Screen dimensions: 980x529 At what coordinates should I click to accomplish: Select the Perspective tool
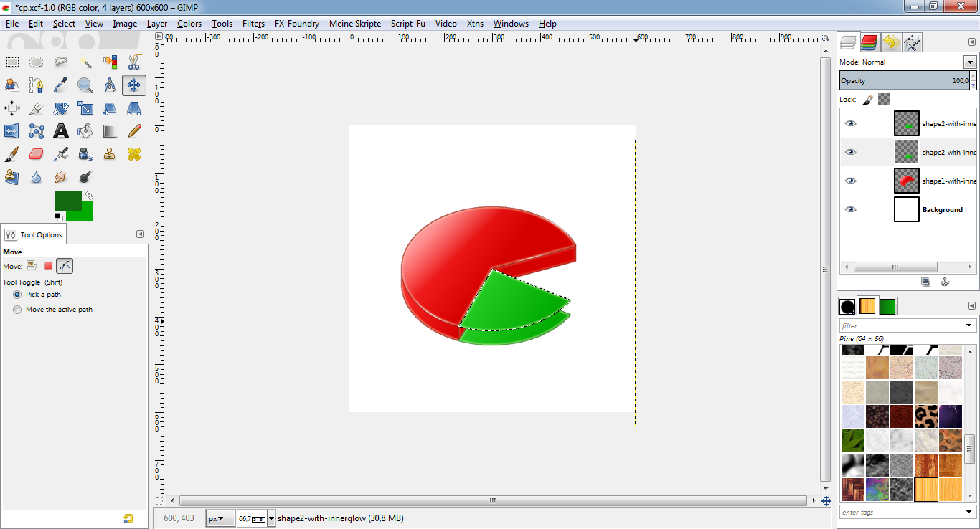pyautogui.click(x=134, y=108)
